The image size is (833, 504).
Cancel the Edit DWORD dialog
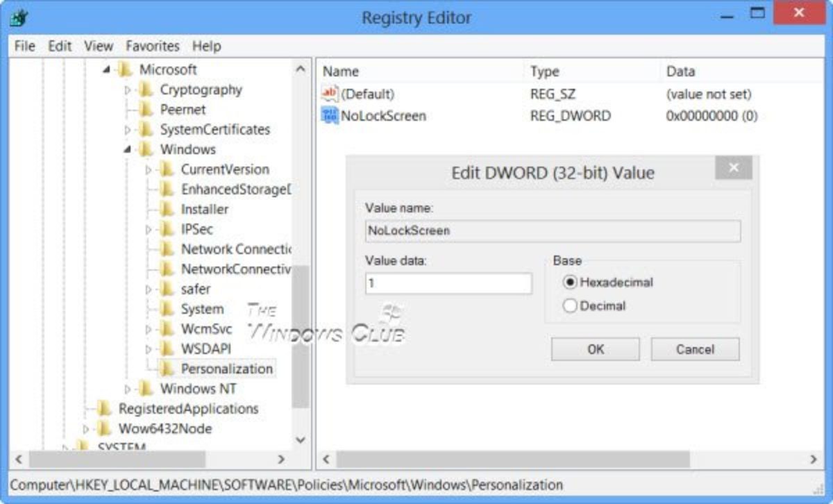(x=696, y=349)
